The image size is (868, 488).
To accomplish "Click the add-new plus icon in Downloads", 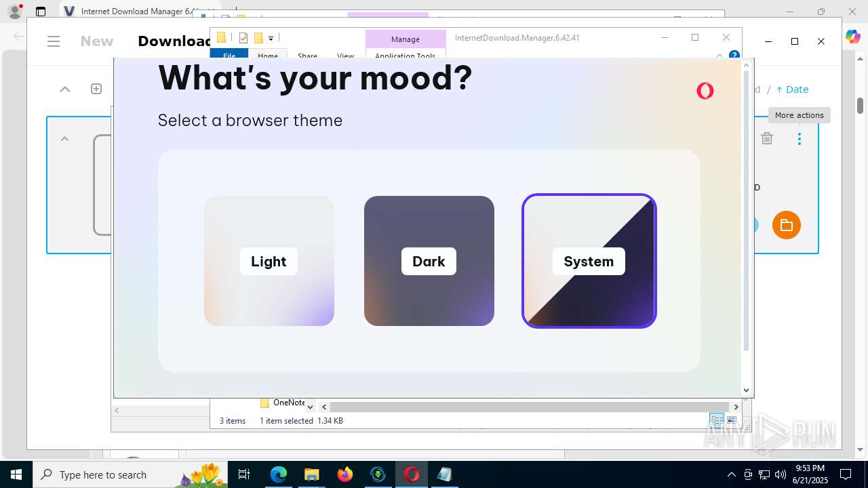I will [96, 89].
